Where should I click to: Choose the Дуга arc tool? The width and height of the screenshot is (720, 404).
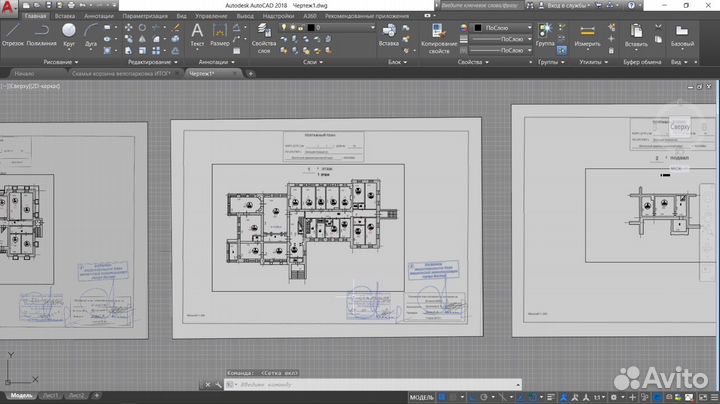click(x=92, y=34)
